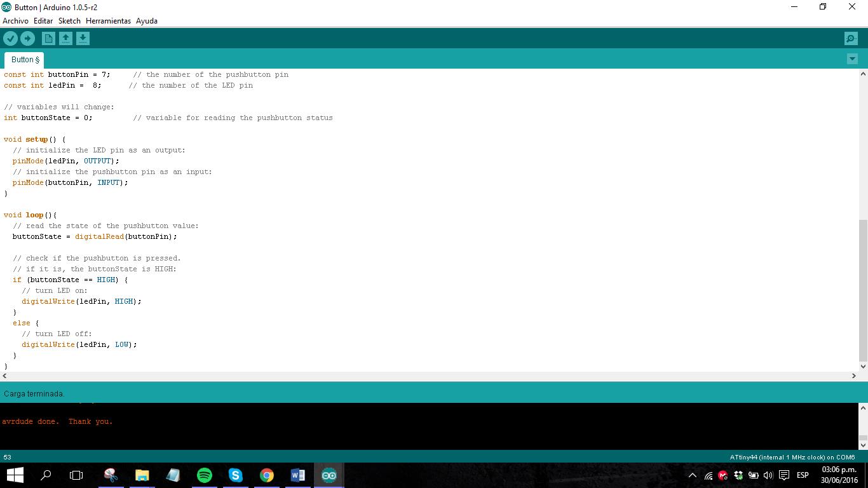Open the notepad-like taskbar app icon
The image size is (868, 488).
click(x=173, y=475)
